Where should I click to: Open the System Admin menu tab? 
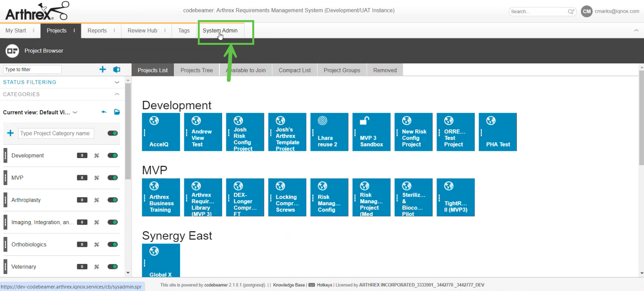point(220,31)
